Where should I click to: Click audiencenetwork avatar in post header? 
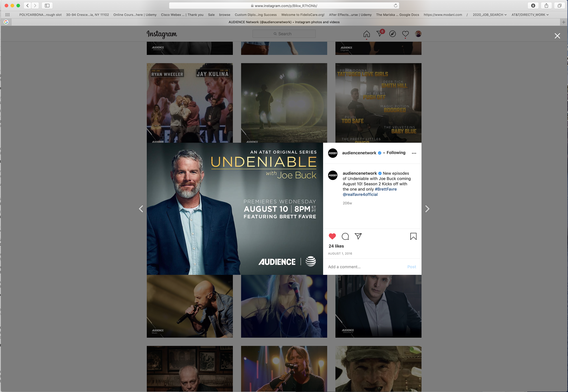333,153
